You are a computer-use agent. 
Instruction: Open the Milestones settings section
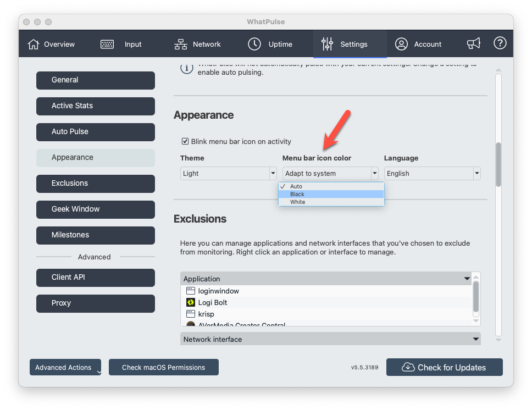coord(96,235)
